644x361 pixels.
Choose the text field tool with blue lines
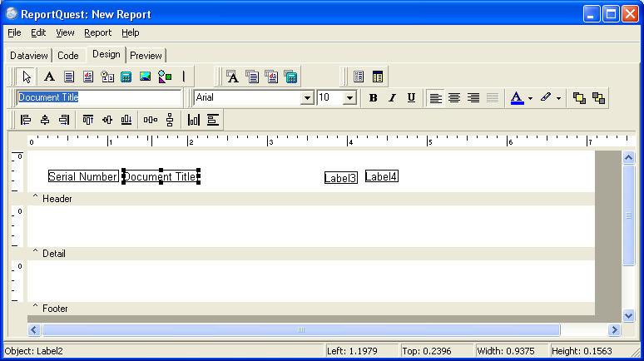[x=69, y=77]
